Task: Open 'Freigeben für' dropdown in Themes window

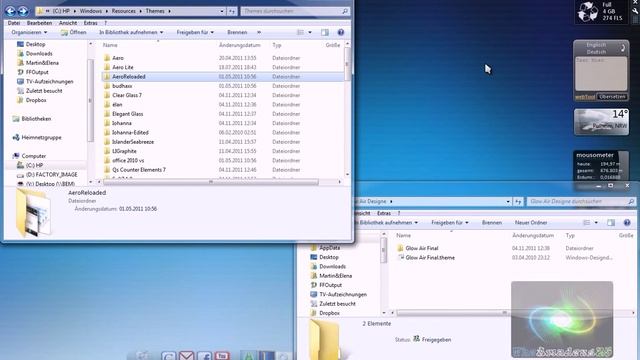Action: pos(195,32)
